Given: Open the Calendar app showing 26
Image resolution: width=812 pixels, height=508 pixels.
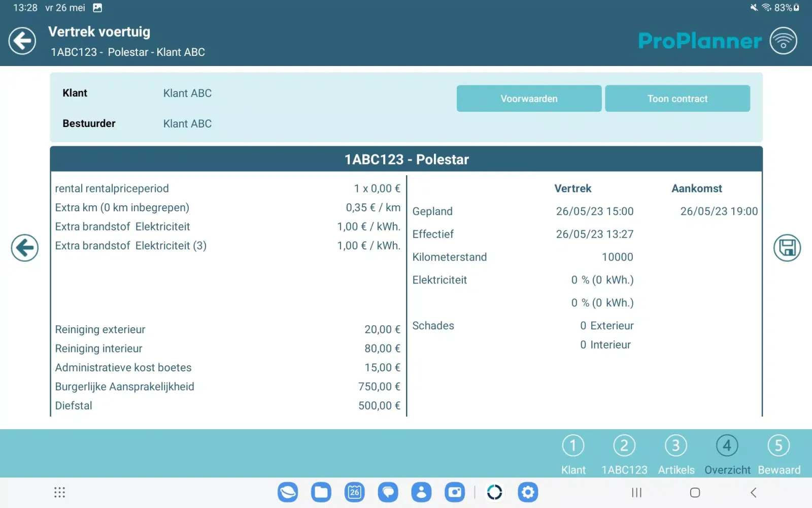Looking at the screenshot, I should click(355, 492).
